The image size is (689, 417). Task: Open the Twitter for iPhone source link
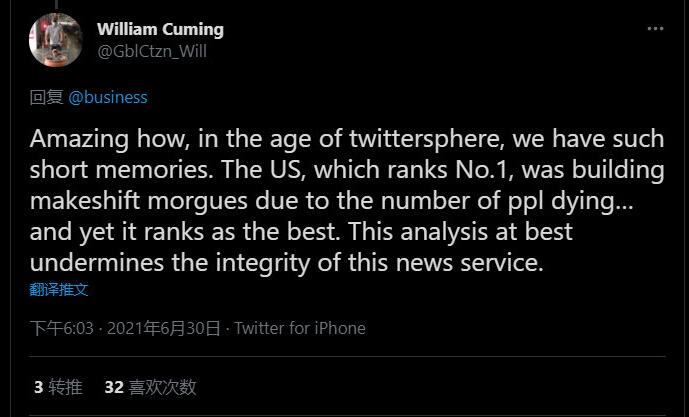[300, 328]
